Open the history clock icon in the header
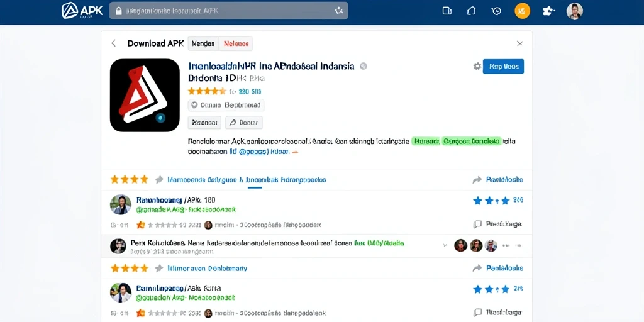 496,11
